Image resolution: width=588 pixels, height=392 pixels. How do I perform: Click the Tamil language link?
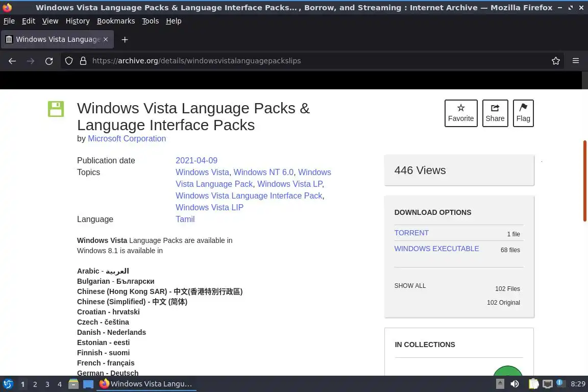(185, 219)
